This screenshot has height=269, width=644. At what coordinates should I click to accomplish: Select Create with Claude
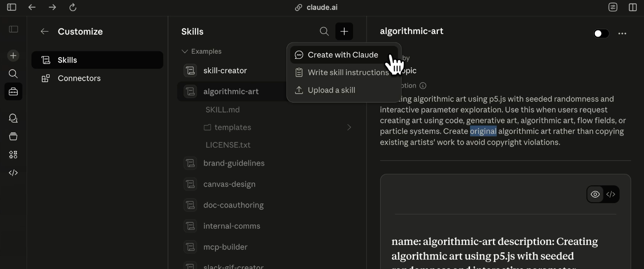coord(344,55)
